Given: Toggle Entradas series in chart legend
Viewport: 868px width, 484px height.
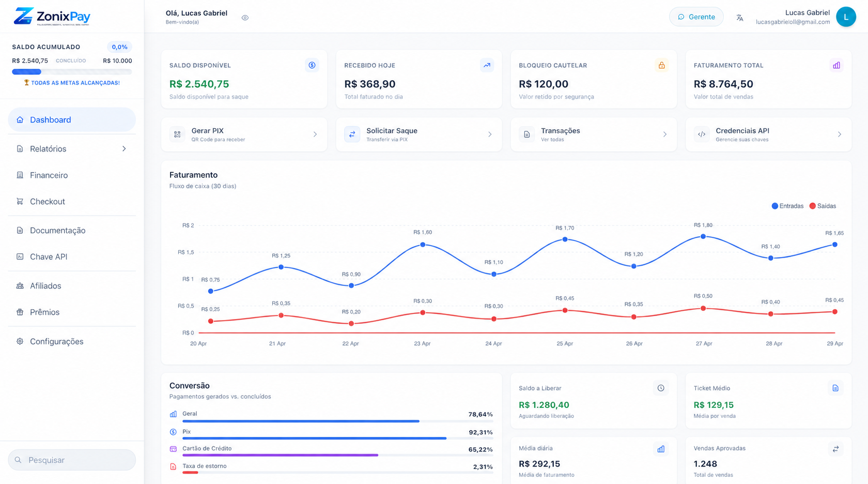Looking at the screenshot, I should point(787,206).
